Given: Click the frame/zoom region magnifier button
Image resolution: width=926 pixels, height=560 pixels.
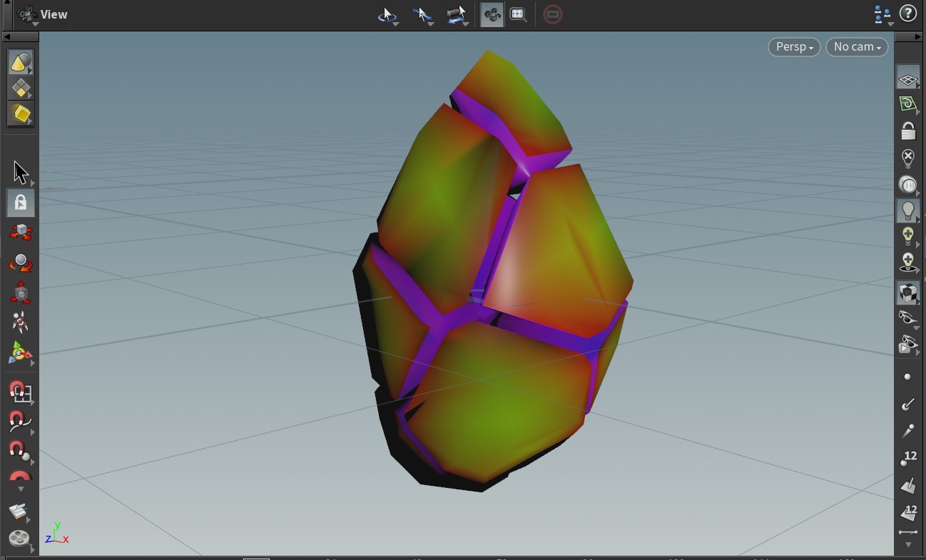Looking at the screenshot, I should (519, 14).
